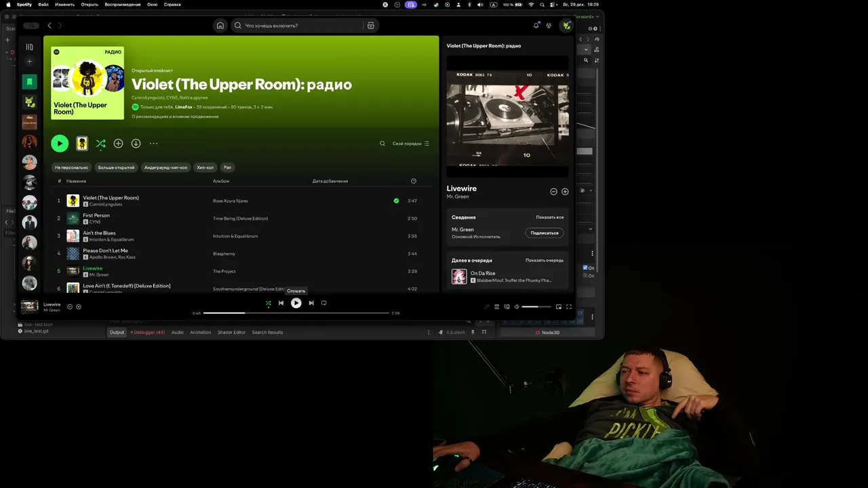Click the 'Показать все' link in Сведения
This screenshot has height=488, width=868.
tap(550, 218)
